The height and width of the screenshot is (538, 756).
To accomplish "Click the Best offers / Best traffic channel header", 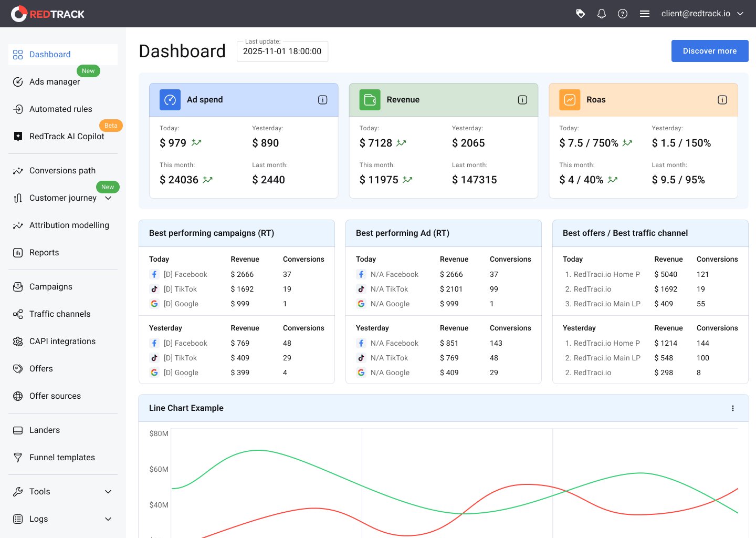I will [650, 233].
